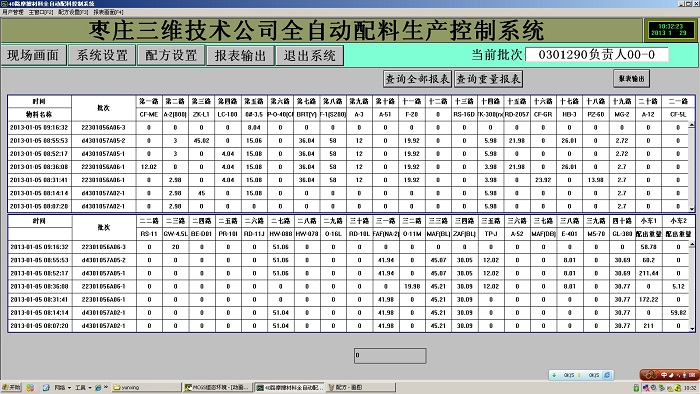Screen dimensions: 700x394
Task: Click upper table time cell 2013-01-05 08:31:41
Action: point(39,180)
